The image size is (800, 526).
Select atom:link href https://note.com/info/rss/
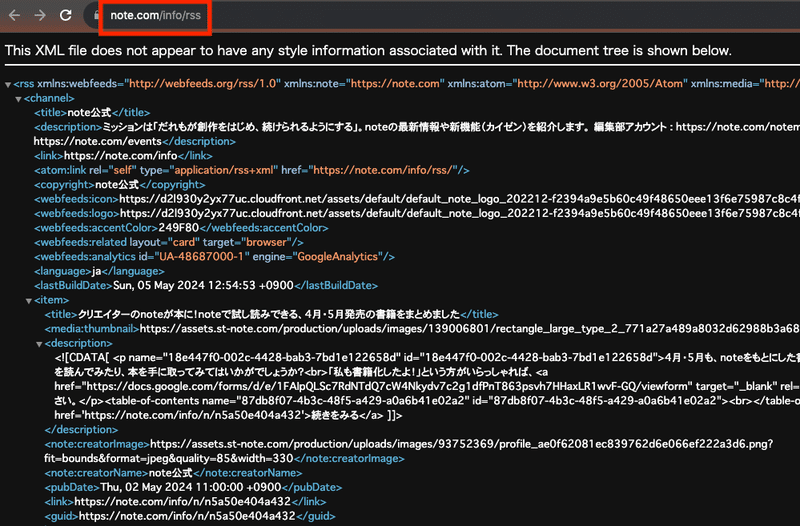pyautogui.click(x=382, y=170)
